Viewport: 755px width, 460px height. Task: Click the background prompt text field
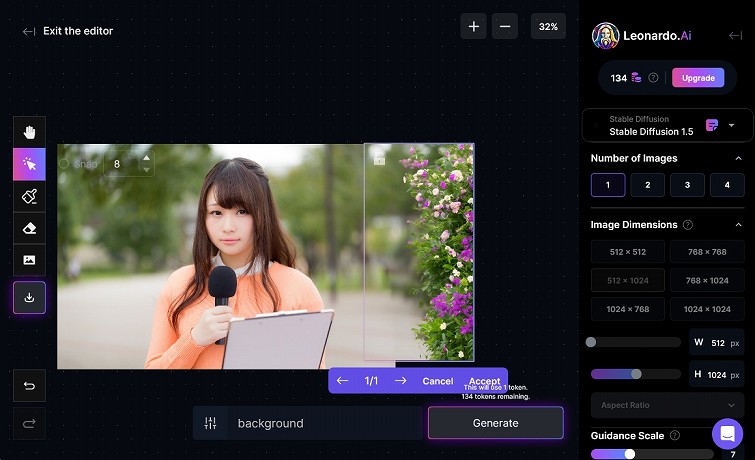[x=325, y=423]
